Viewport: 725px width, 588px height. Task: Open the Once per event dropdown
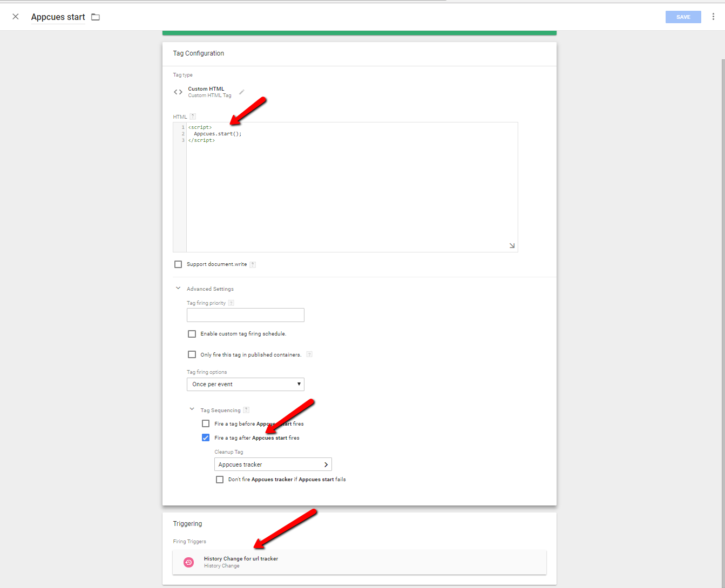246,384
